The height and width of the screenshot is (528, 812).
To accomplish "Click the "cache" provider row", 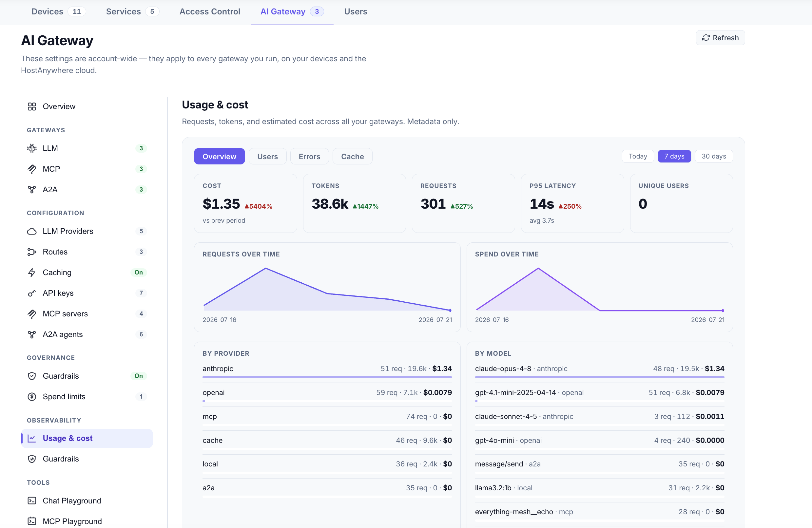I will point(327,443).
